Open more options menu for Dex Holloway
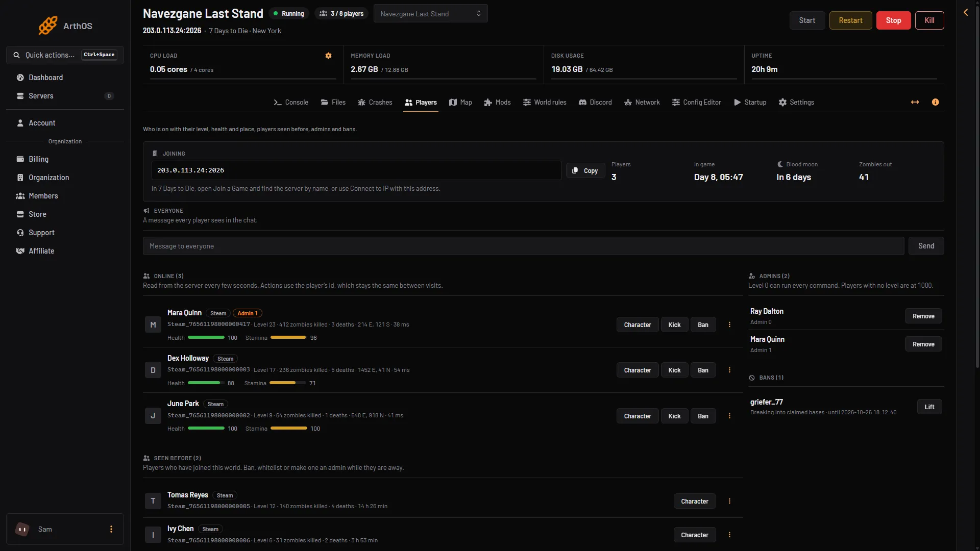980x551 pixels. (729, 370)
